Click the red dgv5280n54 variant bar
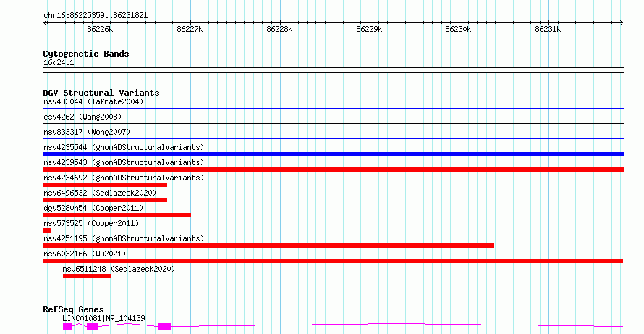The width and height of the screenshot is (644, 334). [116, 215]
